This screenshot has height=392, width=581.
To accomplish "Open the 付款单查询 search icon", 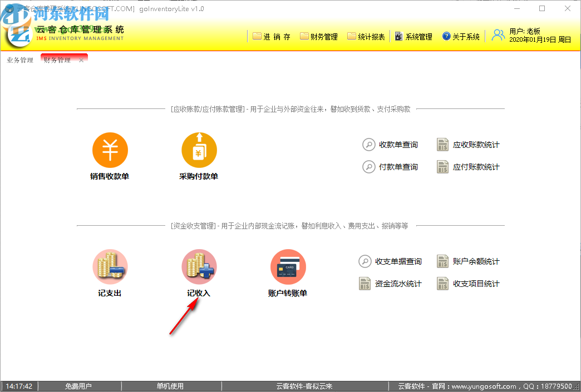I will pyautogui.click(x=368, y=166).
